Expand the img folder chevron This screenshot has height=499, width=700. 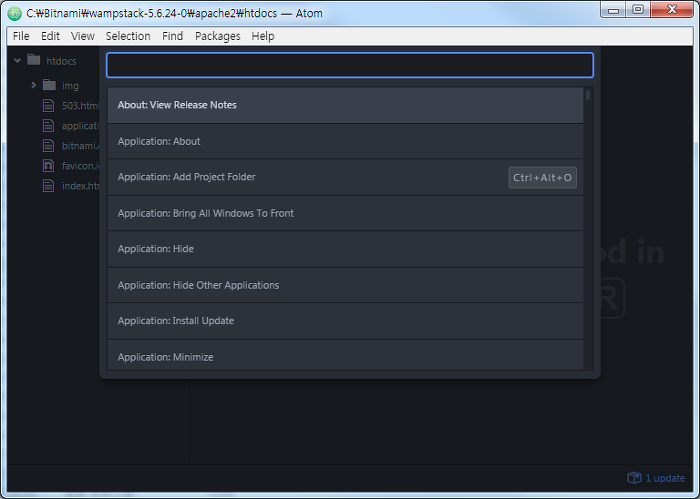33,85
